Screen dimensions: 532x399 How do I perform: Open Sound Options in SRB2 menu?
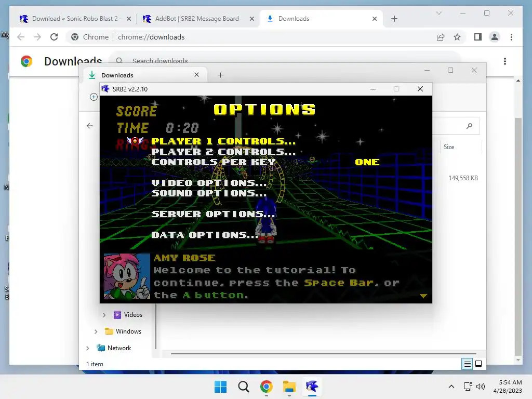[x=209, y=193]
